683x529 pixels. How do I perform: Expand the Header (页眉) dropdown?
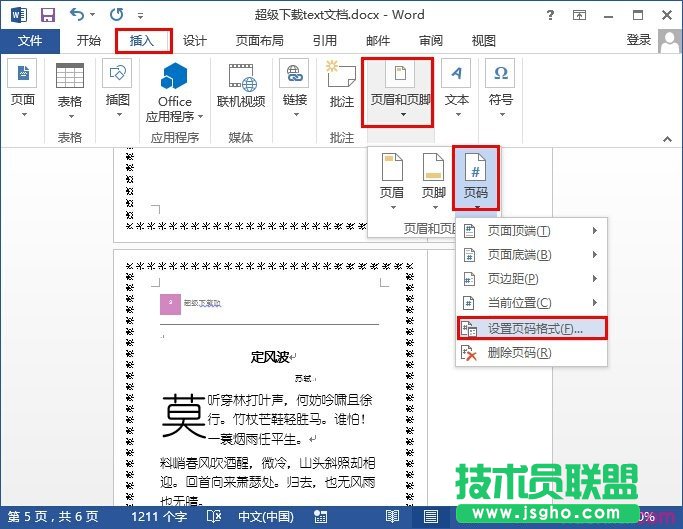pos(391,178)
